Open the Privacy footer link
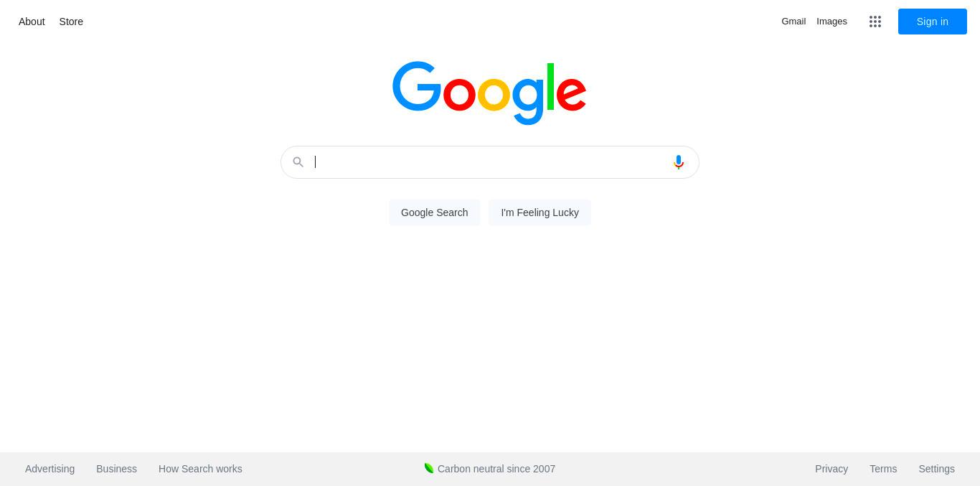The width and height of the screenshot is (980, 486). [831, 469]
